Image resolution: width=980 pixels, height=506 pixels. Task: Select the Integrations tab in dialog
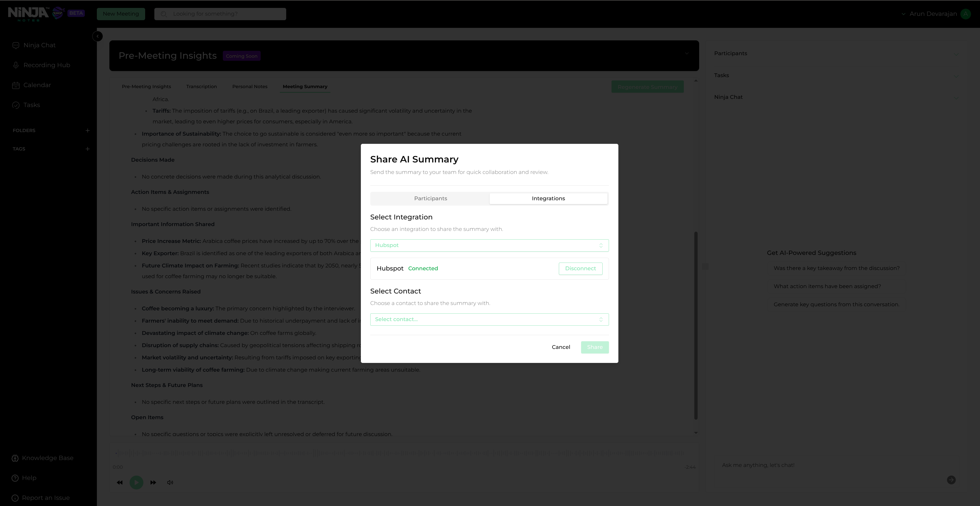coord(548,198)
